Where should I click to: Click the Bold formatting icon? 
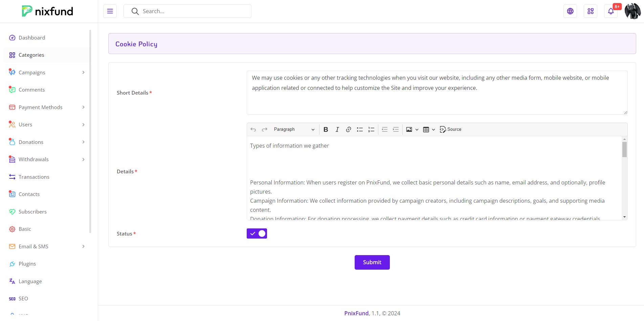coord(326,129)
